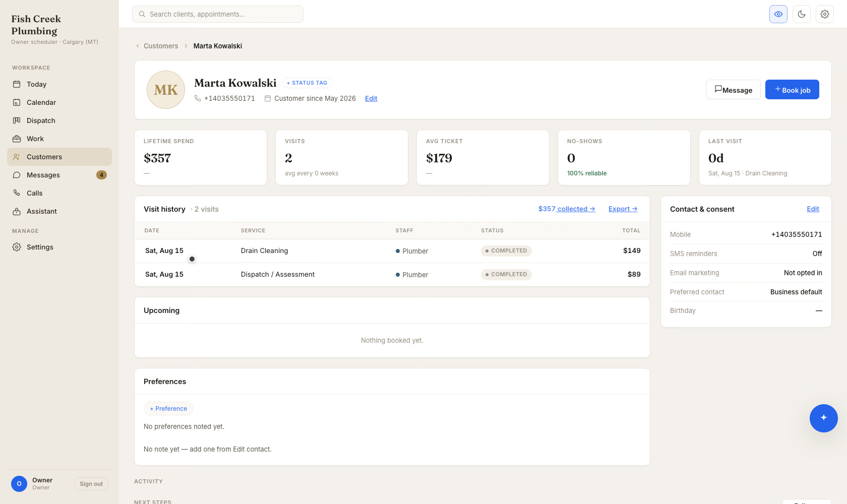
Task: Open the Assistant page
Action: point(59,211)
